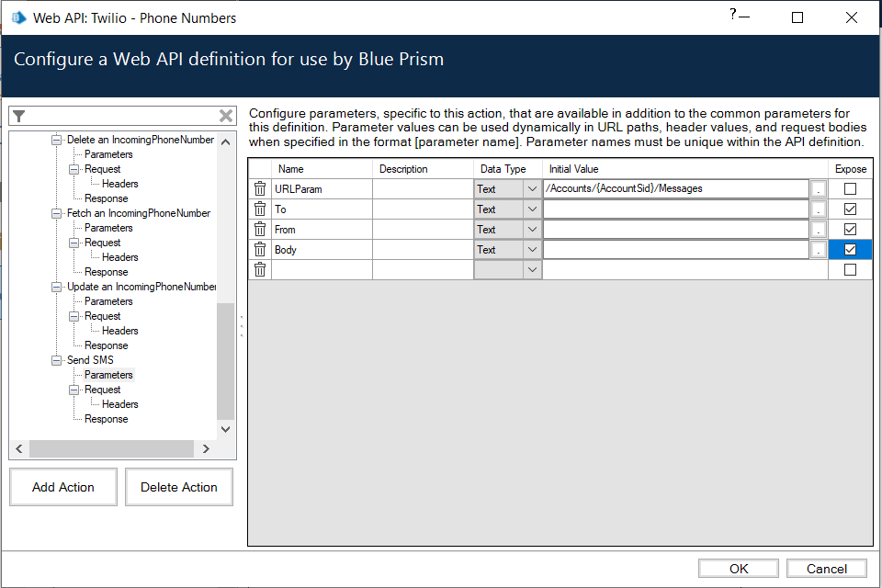
Task: Tick Expose checkbox on the empty row
Action: point(851,270)
